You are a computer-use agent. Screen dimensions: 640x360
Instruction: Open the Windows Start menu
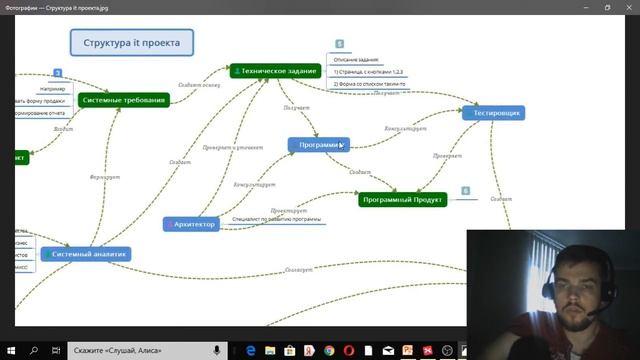[x=11, y=351]
